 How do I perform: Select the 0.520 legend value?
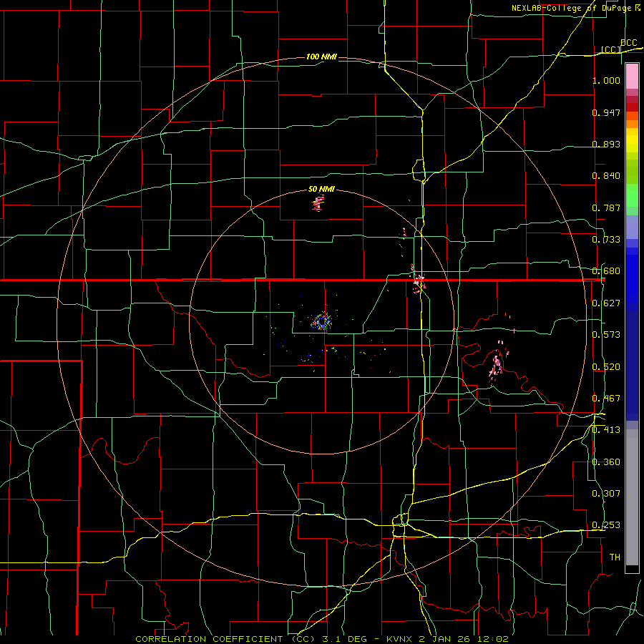coord(606,367)
